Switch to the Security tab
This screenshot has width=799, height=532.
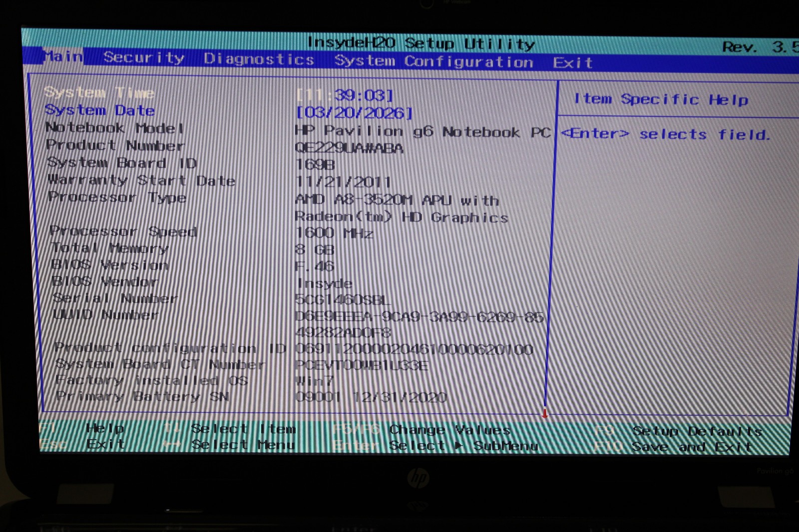click(x=144, y=58)
